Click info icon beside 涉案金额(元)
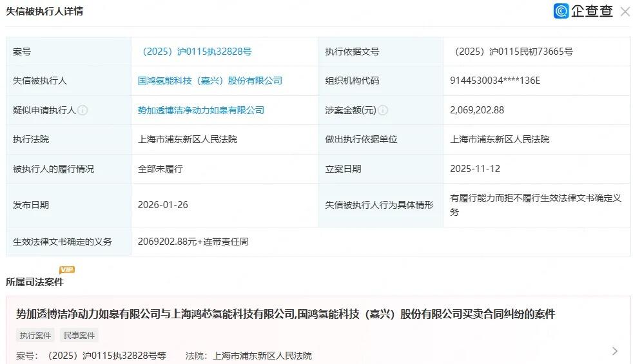633x364 pixels. click(x=383, y=110)
